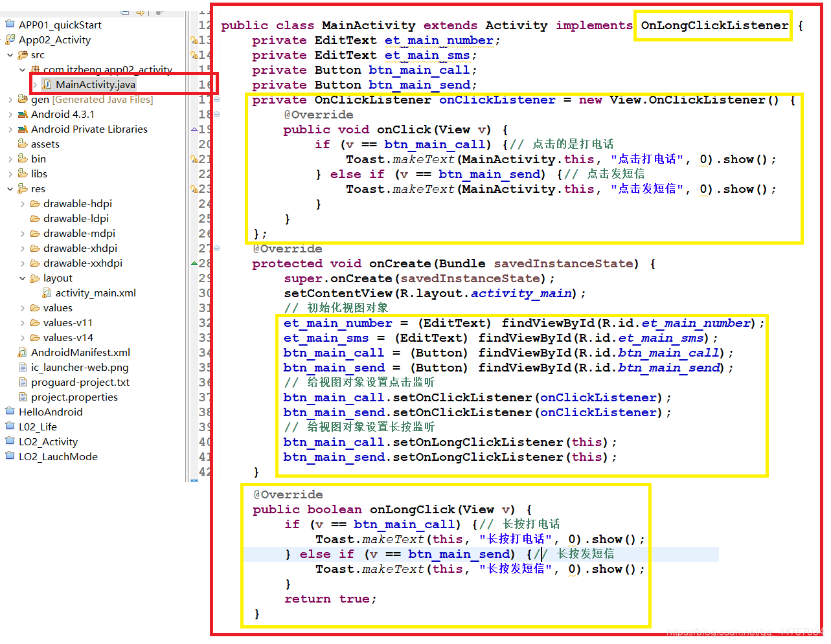
Task: Expand the MainActivity.java node
Action: 35,85
